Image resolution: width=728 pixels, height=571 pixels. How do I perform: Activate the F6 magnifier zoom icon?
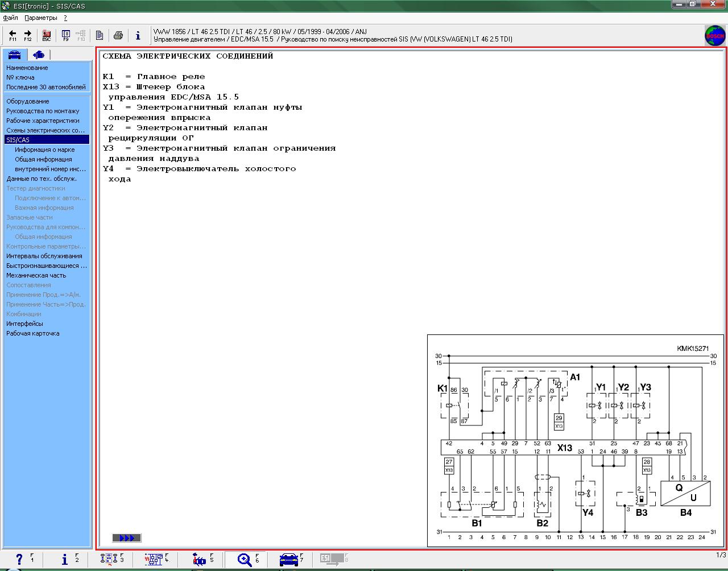pyautogui.click(x=246, y=560)
